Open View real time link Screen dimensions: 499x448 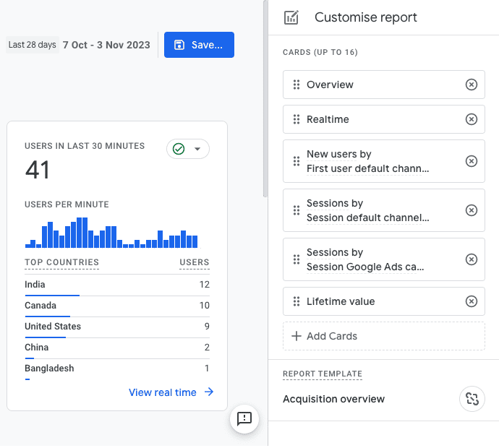coord(162,392)
